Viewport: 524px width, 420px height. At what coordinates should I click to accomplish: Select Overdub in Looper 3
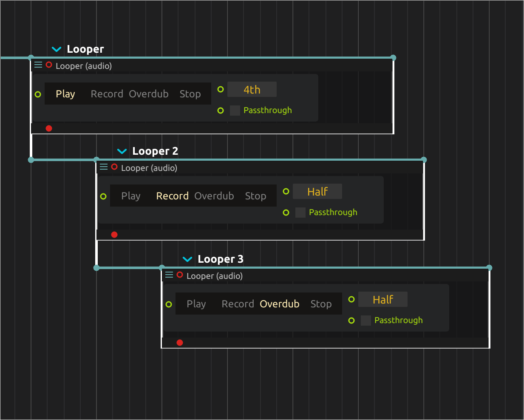pos(280,304)
